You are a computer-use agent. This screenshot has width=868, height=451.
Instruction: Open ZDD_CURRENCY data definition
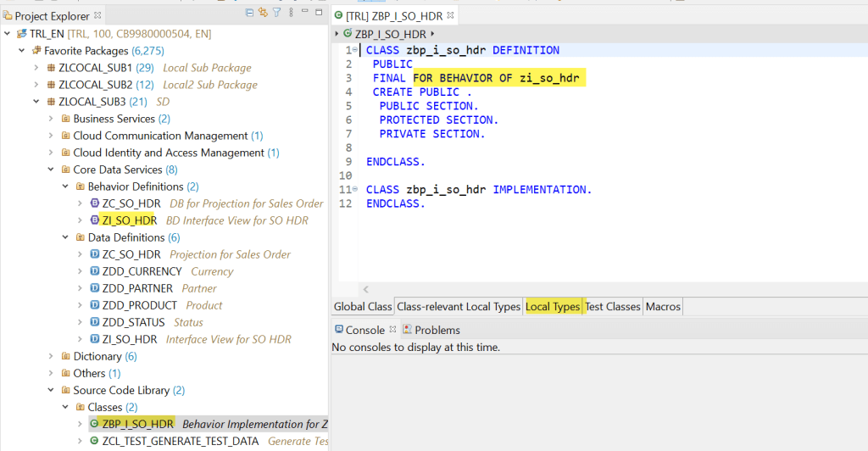pyautogui.click(x=142, y=271)
